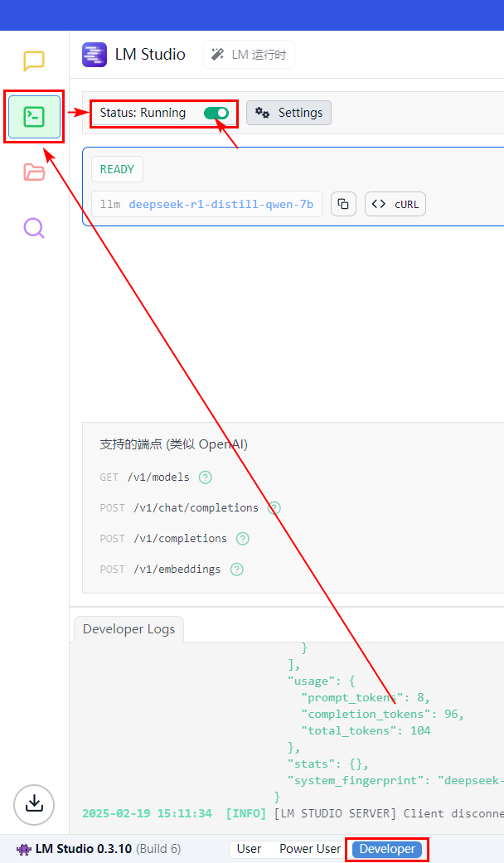
Task: Switch to User mode
Action: point(249,849)
